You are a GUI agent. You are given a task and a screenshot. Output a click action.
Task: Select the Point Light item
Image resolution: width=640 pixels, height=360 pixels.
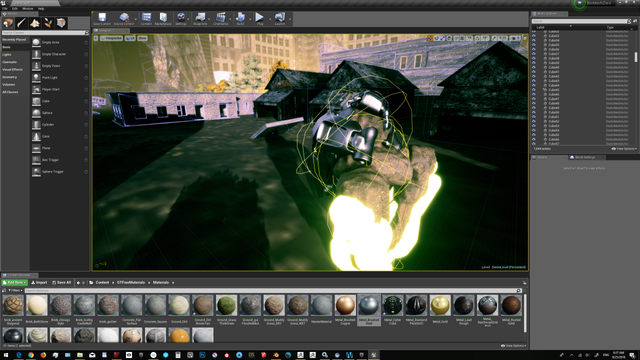[x=60, y=78]
